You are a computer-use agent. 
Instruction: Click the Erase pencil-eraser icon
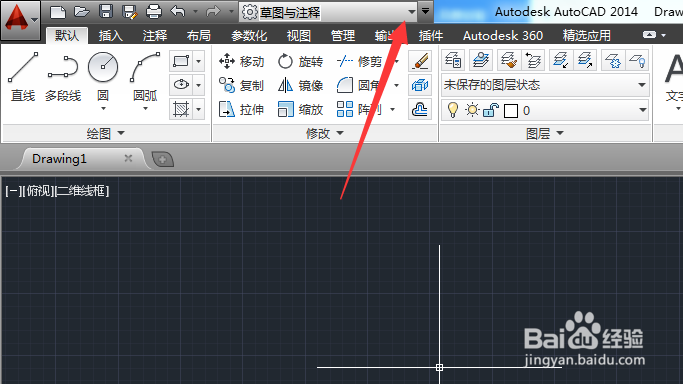420,61
